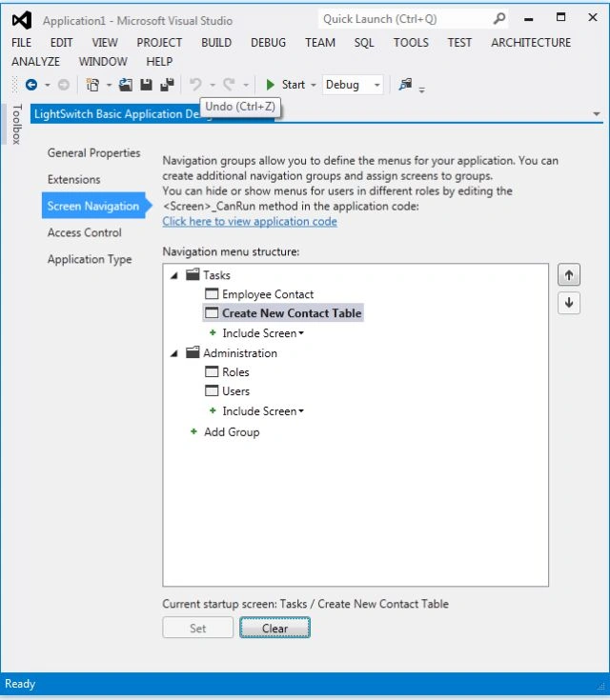This screenshot has height=700, width=610.
Task: Click the Set startup screen button
Action: coord(197,628)
